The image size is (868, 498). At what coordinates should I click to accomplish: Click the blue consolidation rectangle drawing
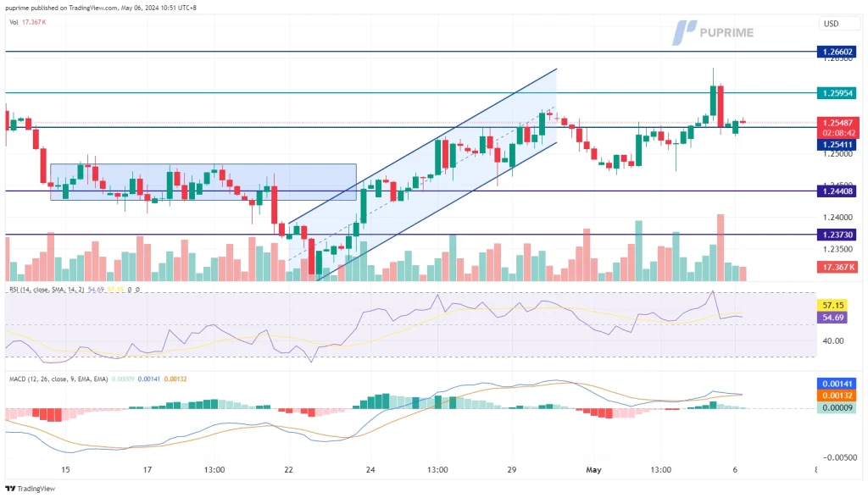point(203,181)
